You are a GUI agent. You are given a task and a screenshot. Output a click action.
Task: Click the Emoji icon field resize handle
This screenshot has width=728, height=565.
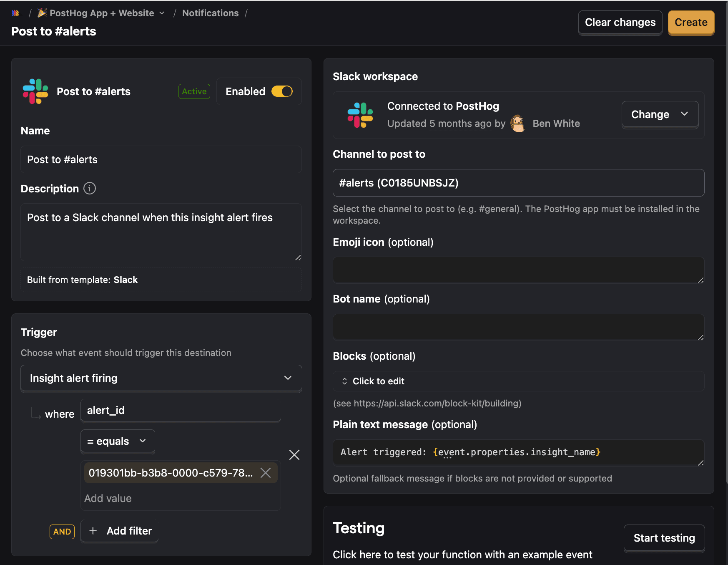(x=701, y=280)
